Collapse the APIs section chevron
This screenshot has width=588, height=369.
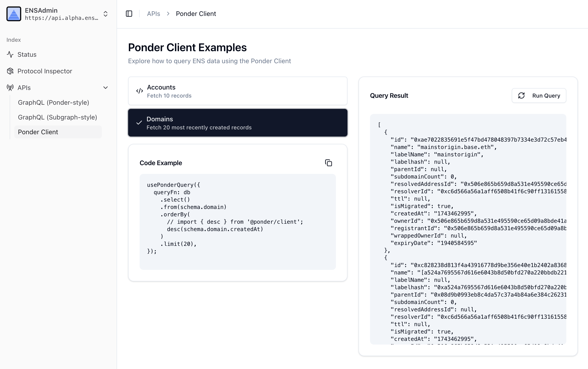(106, 88)
